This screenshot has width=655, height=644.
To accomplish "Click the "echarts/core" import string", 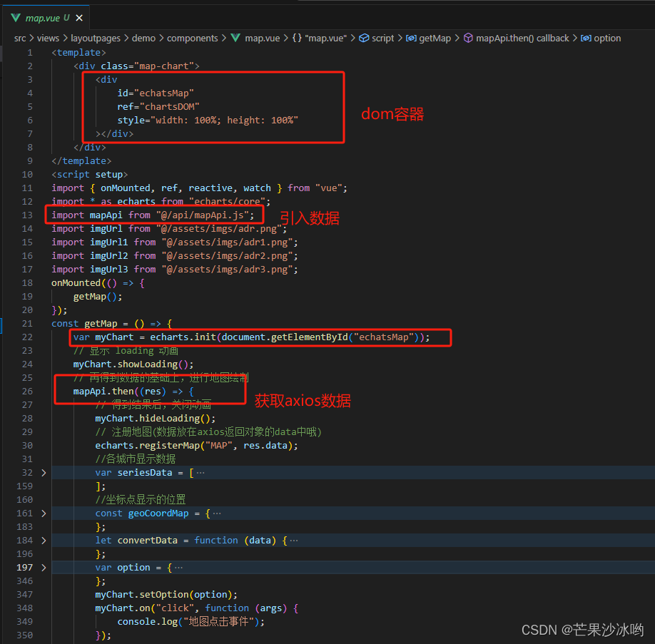I will pos(227,202).
